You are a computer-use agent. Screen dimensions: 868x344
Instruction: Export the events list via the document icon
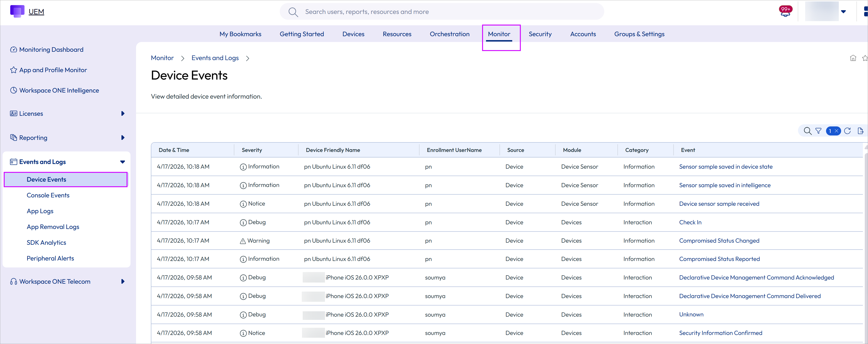(860, 131)
